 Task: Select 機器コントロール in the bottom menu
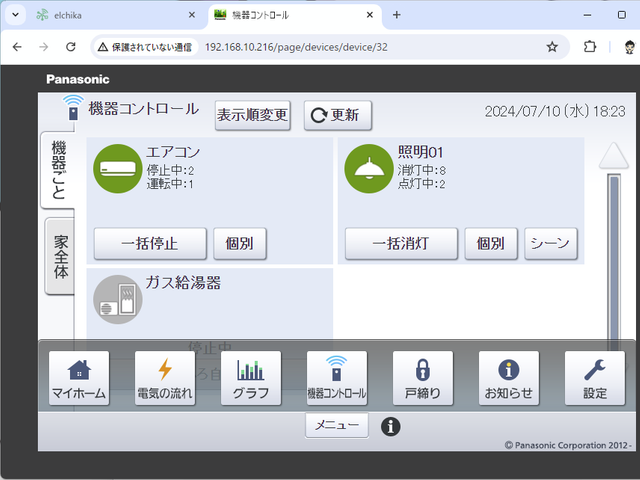[337, 378]
